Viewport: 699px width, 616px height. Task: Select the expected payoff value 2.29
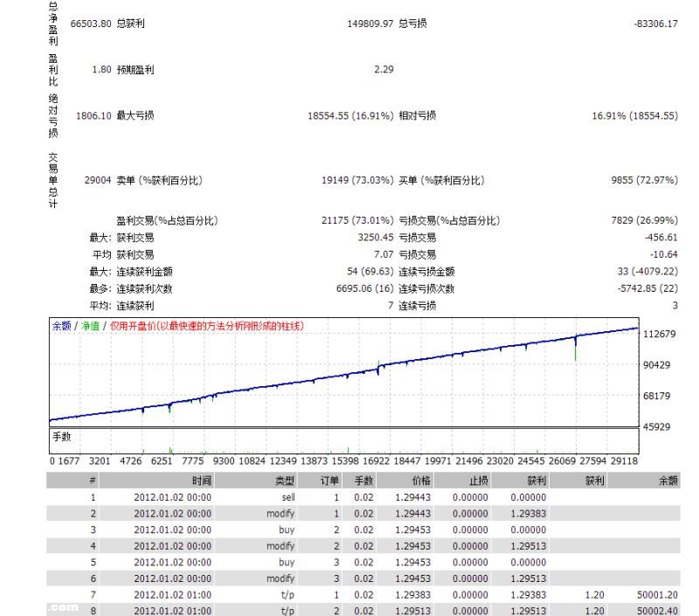(x=384, y=70)
